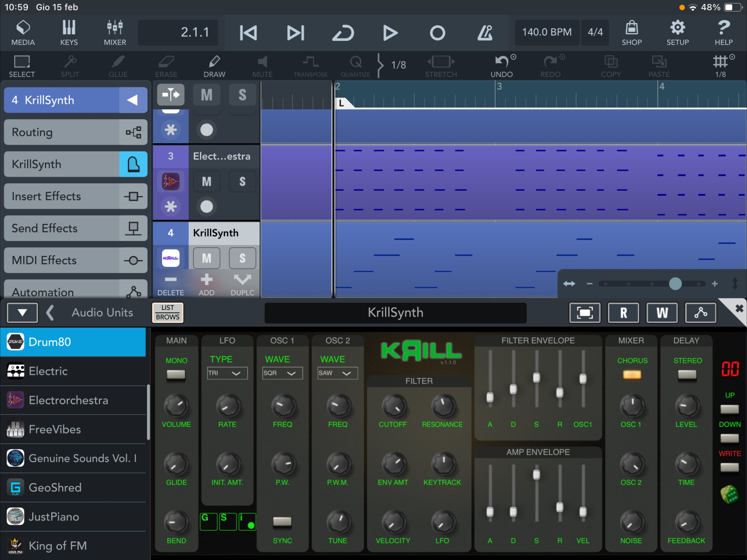The image size is (747, 560).
Task: Open the SHOP
Action: tap(632, 33)
